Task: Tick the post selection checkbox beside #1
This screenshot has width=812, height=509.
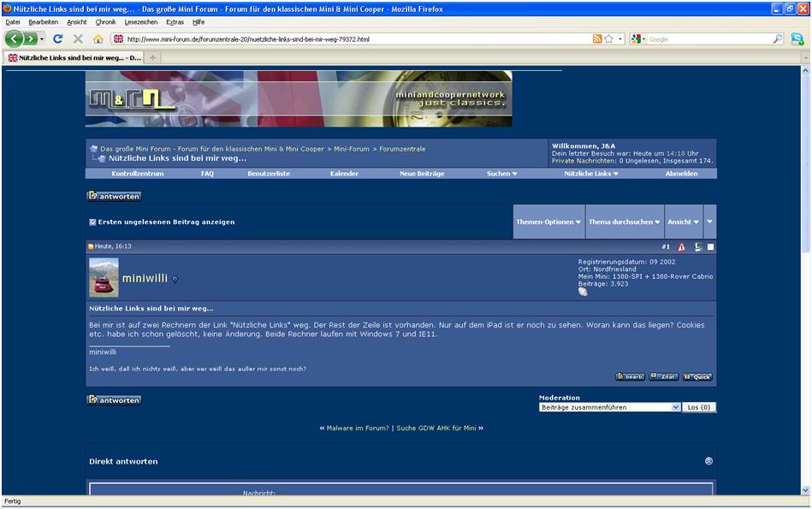Action: 710,247
